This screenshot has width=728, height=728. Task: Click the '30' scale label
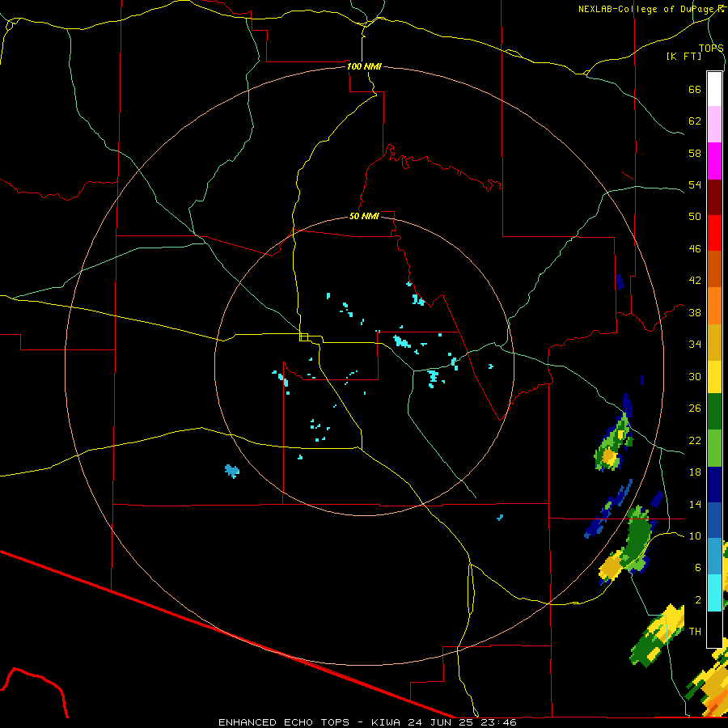[695, 376]
